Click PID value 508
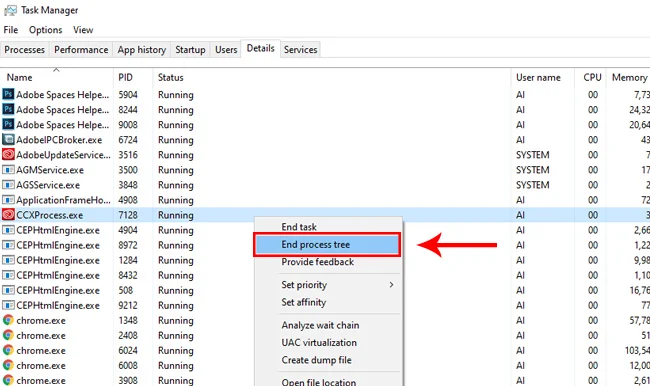 point(126,290)
